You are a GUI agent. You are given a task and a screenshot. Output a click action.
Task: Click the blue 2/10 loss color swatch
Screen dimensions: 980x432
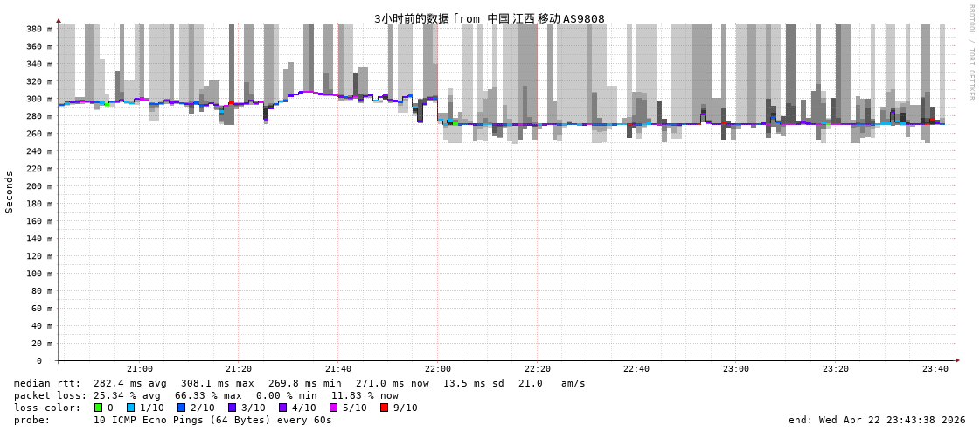coord(181,408)
